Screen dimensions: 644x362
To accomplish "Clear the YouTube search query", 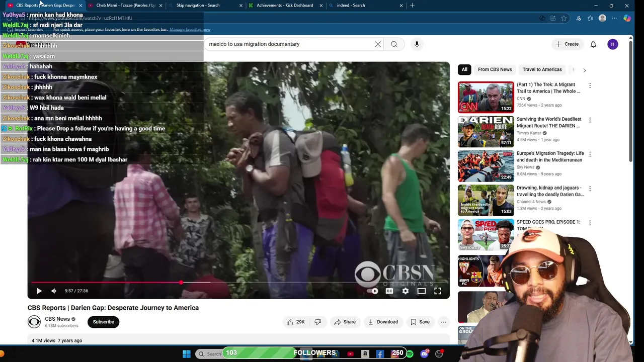I will (x=378, y=44).
